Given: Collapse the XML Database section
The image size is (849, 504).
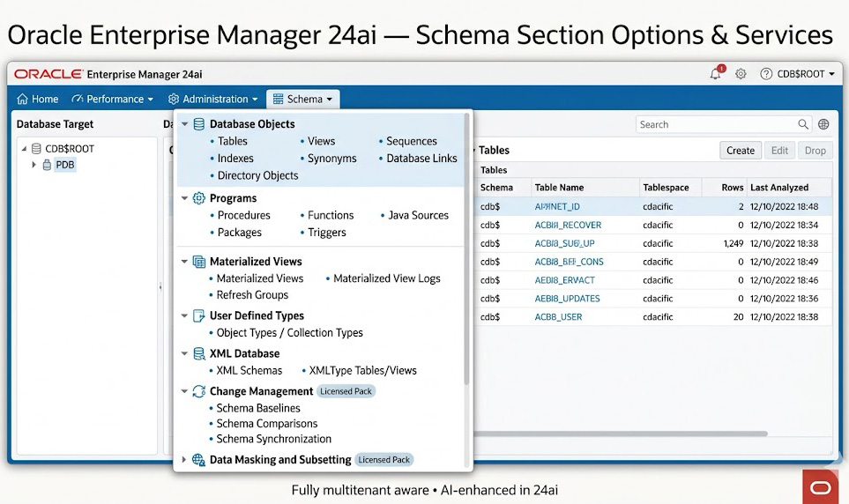Looking at the screenshot, I should [184, 353].
